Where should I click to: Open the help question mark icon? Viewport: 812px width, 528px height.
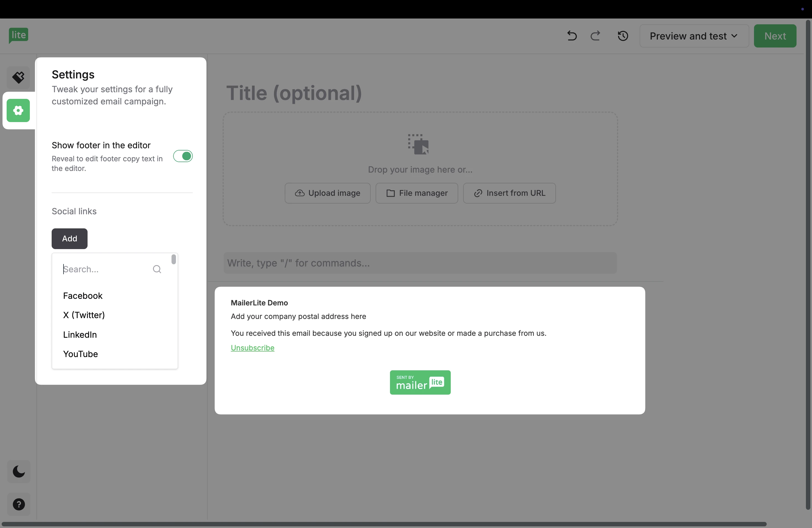pos(19,504)
